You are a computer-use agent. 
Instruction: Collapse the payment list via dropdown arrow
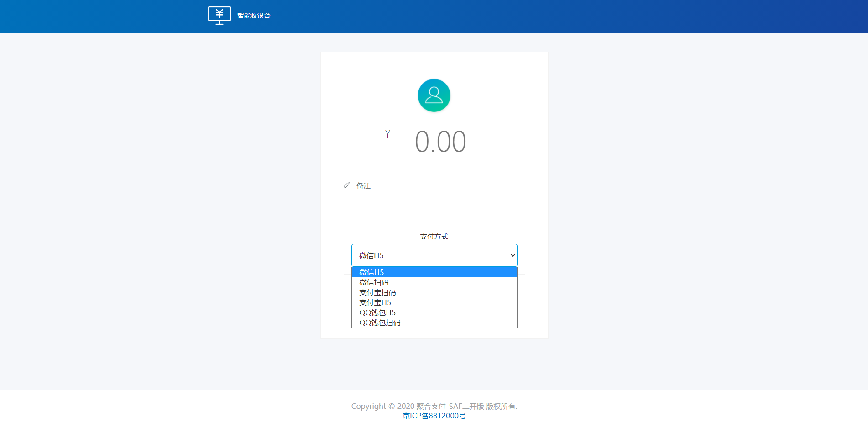click(512, 255)
